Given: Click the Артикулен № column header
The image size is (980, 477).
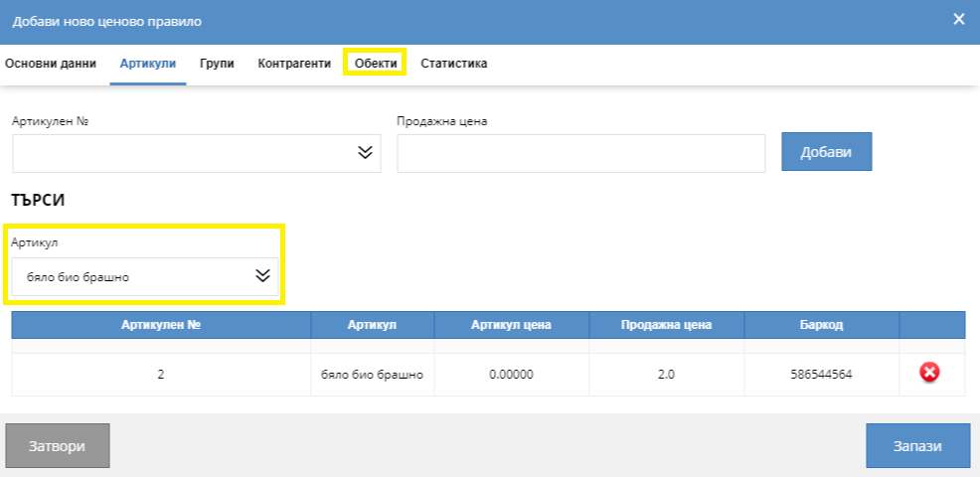Looking at the screenshot, I should click(161, 325).
